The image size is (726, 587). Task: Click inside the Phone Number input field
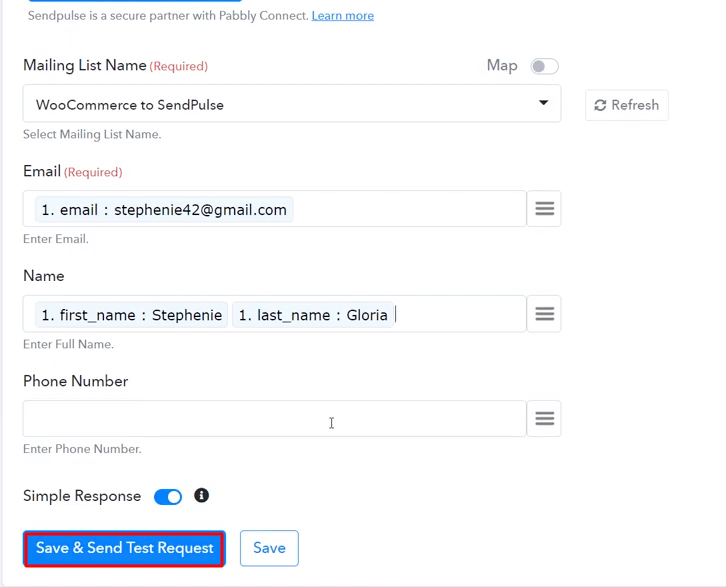pos(275,418)
